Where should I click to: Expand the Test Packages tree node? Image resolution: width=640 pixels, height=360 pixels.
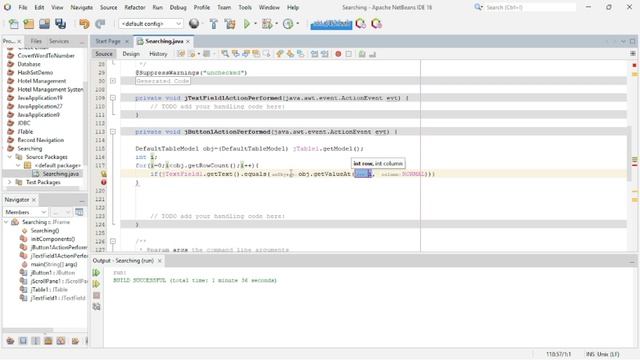click(10, 182)
